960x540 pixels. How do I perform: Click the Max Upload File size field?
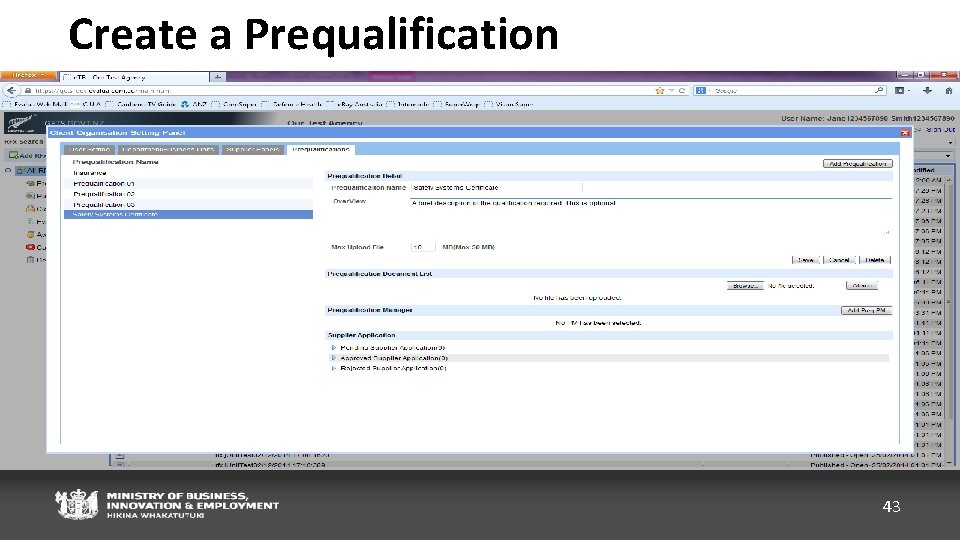[423, 247]
